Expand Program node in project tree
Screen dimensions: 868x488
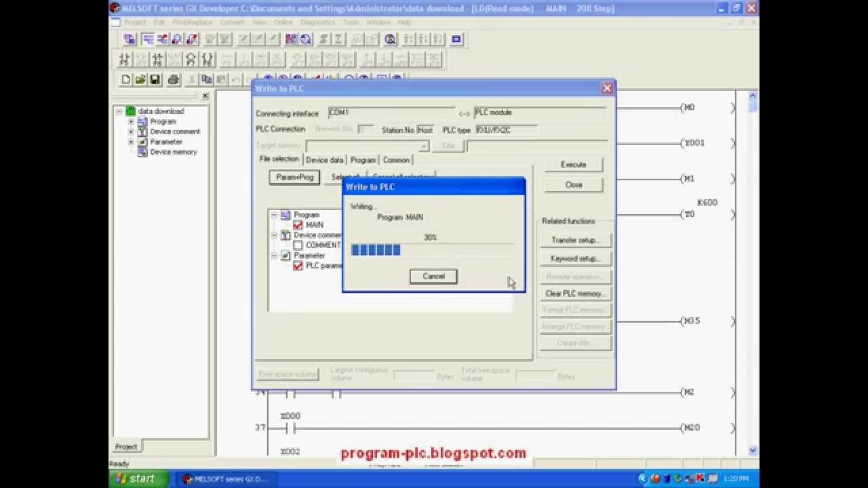[131, 121]
